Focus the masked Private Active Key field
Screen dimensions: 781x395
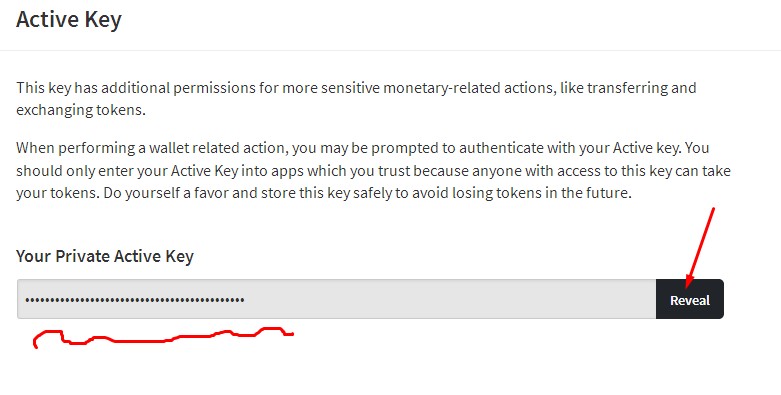click(336, 299)
